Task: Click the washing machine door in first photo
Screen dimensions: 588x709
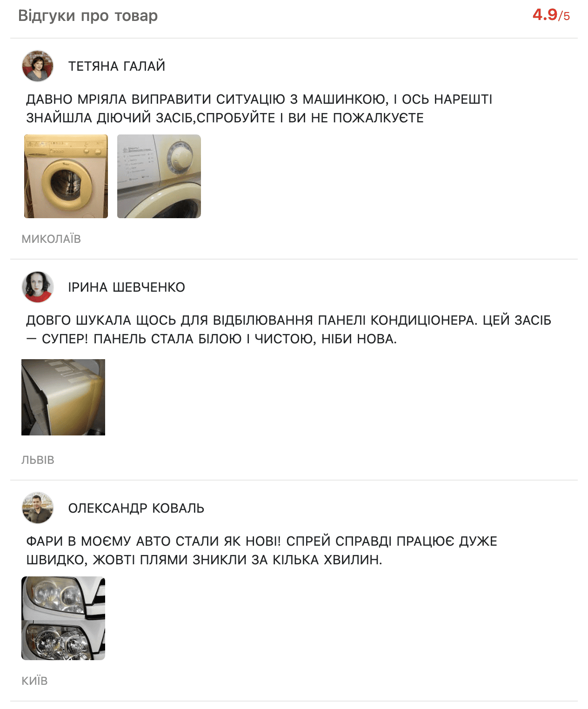Action: (x=67, y=182)
